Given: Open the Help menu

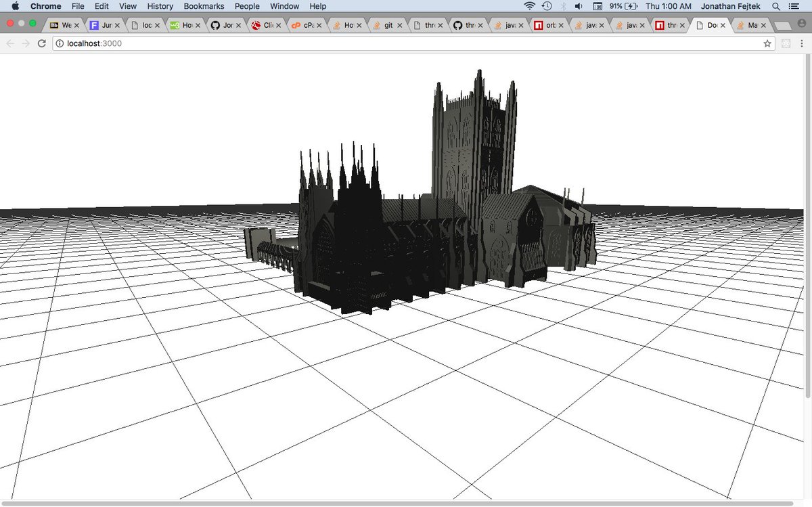Looking at the screenshot, I should click(x=318, y=6).
